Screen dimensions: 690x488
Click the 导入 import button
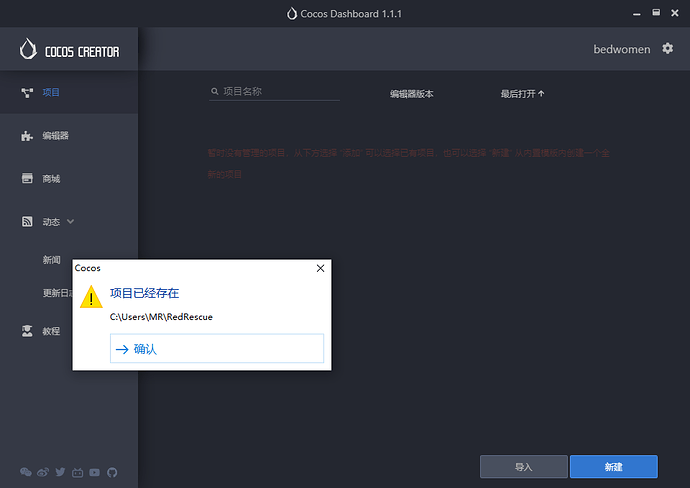[x=524, y=467]
